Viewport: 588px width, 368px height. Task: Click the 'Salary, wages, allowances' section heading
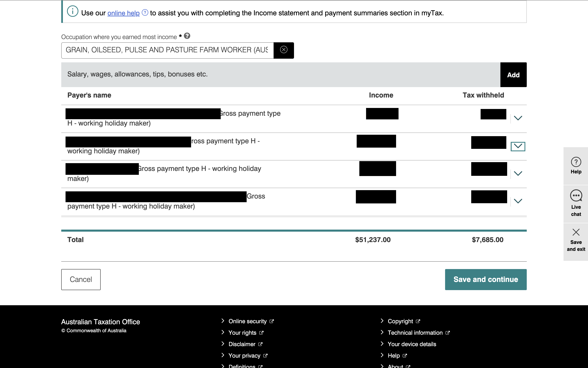[137, 74]
